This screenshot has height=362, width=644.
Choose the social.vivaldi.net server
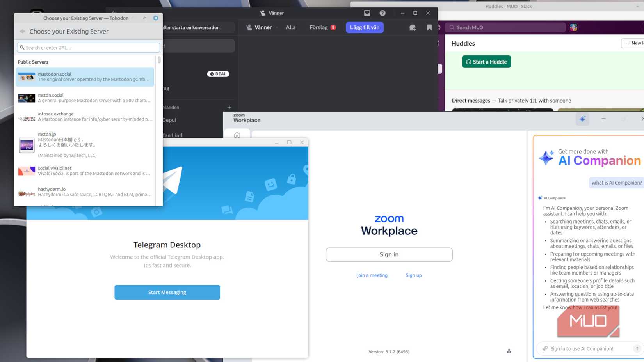point(85,171)
